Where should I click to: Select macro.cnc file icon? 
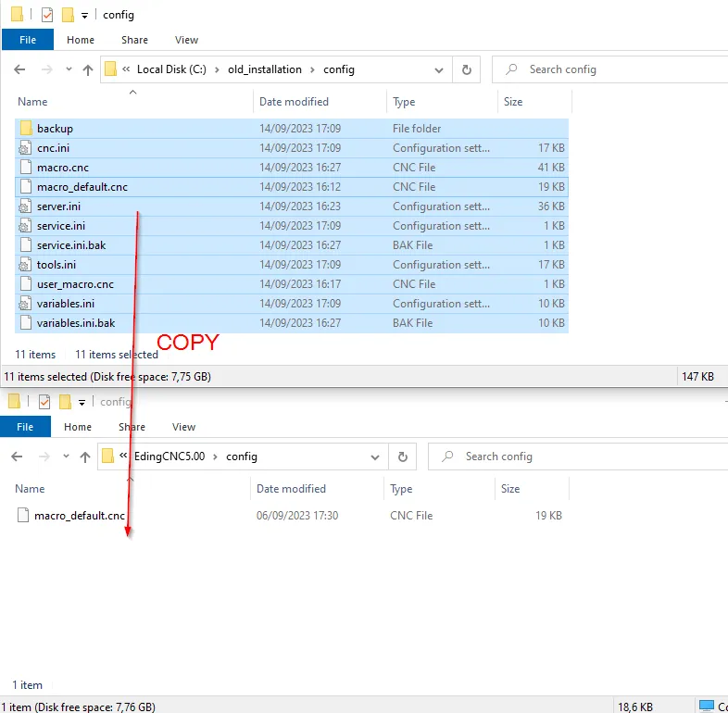[x=26, y=167]
